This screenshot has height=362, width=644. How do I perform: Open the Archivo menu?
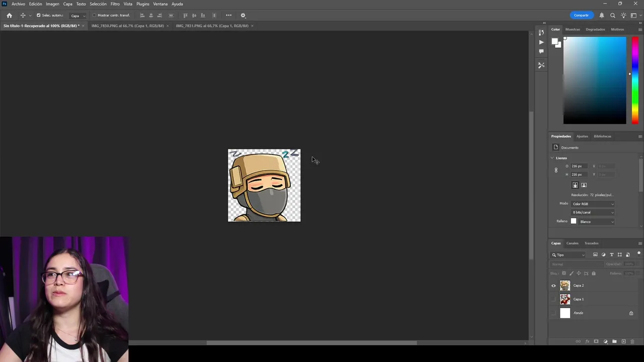tap(18, 4)
